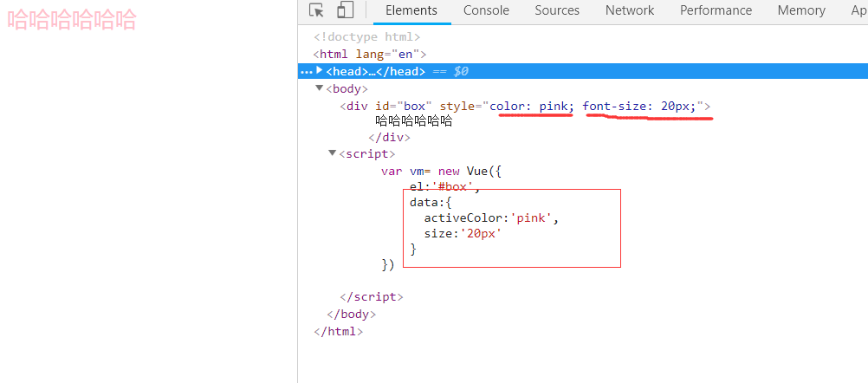Switch to the Elements tab
The width and height of the screenshot is (868, 383).
tap(411, 10)
